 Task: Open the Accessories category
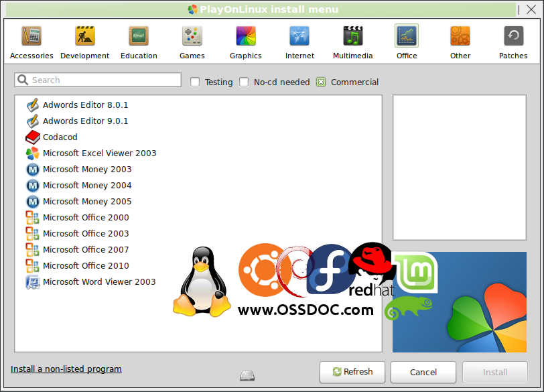pyautogui.click(x=31, y=42)
